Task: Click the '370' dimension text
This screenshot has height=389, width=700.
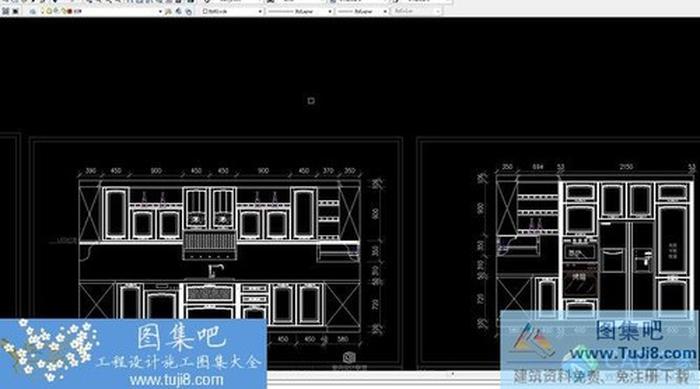Action: 328,171
